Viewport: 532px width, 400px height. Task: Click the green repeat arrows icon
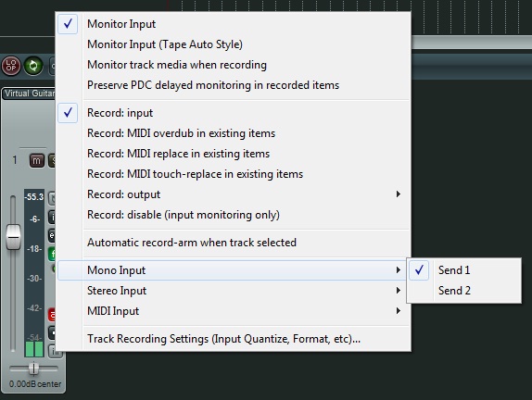[33, 66]
